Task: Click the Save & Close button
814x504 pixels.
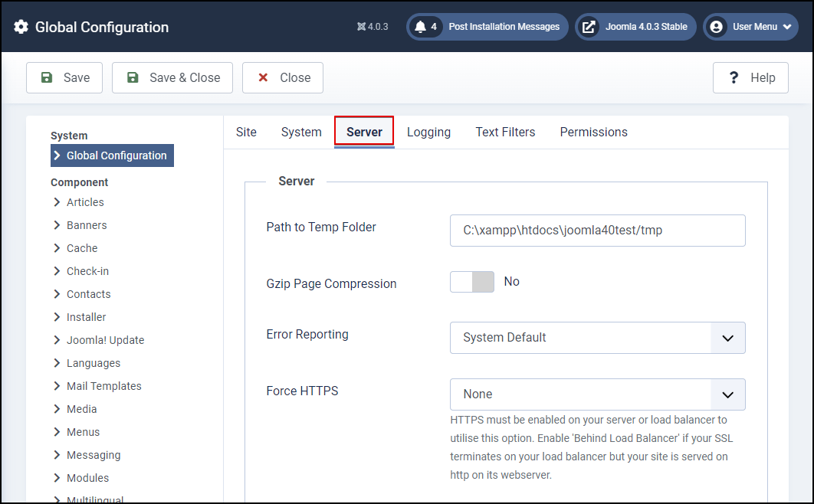Action: pos(172,77)
